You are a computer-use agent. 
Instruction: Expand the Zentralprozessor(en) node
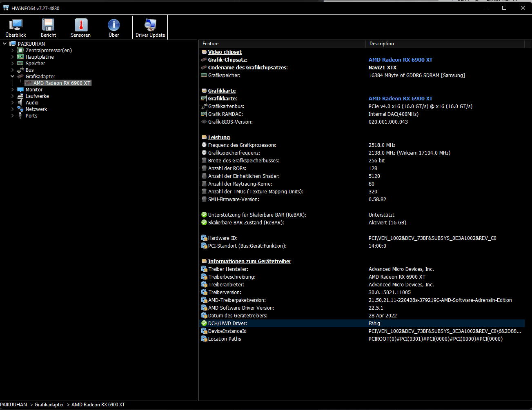(12, 50)
